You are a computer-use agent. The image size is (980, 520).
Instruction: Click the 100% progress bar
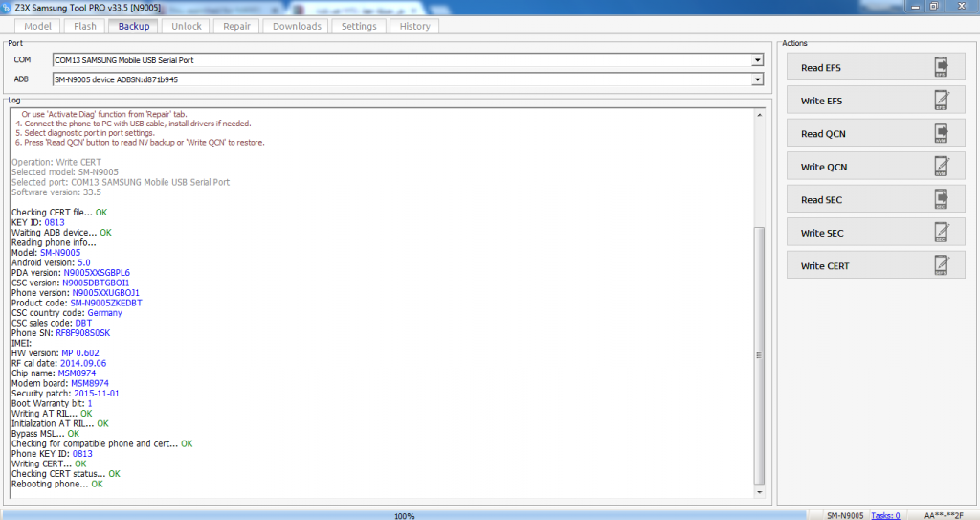(x=405, y=515)
